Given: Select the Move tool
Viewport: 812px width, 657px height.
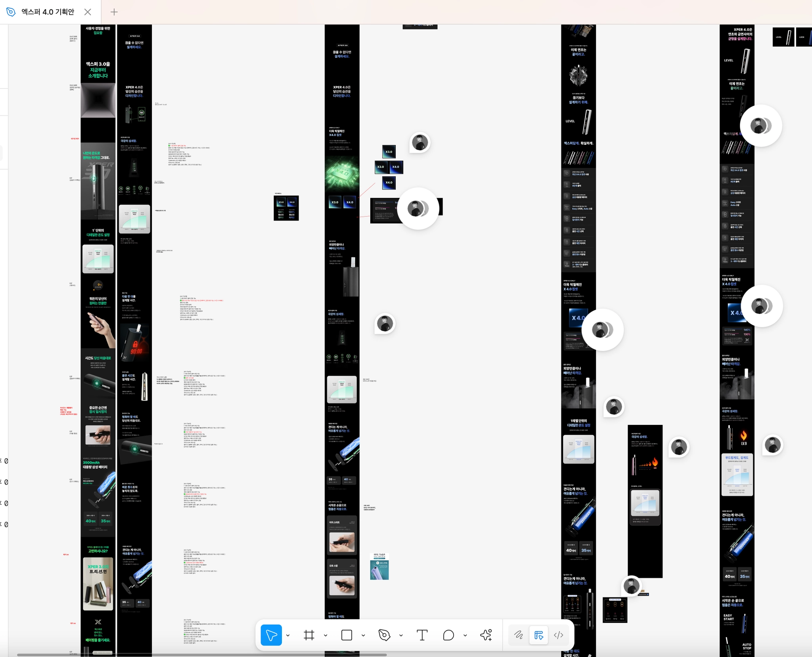Looking at the screenshot, I should (x=271, y=635).
